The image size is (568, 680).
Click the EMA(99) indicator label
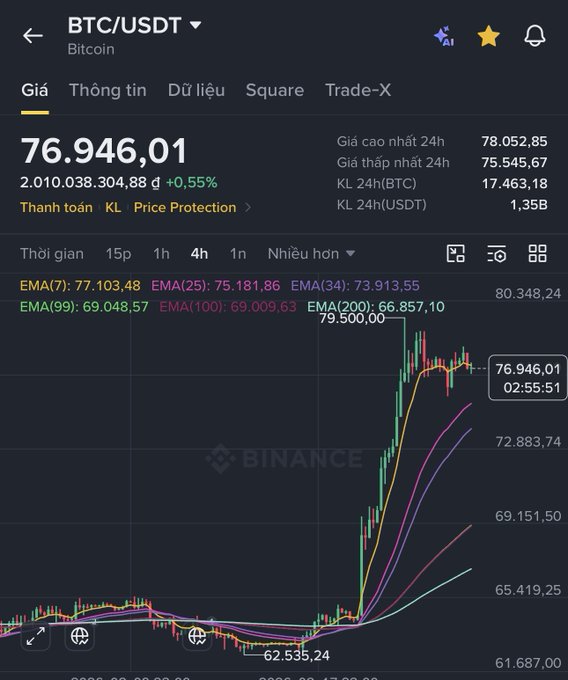[84, 307]
